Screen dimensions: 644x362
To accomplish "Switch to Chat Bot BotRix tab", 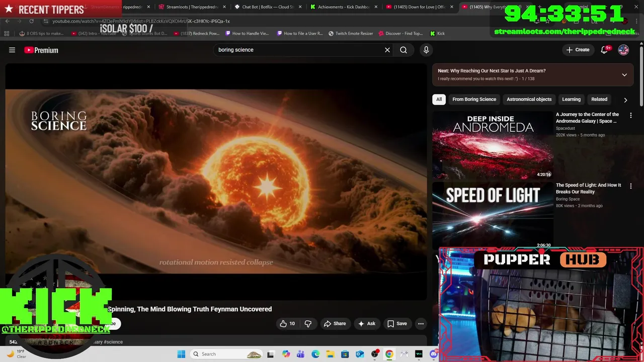I will coord(267,7).
